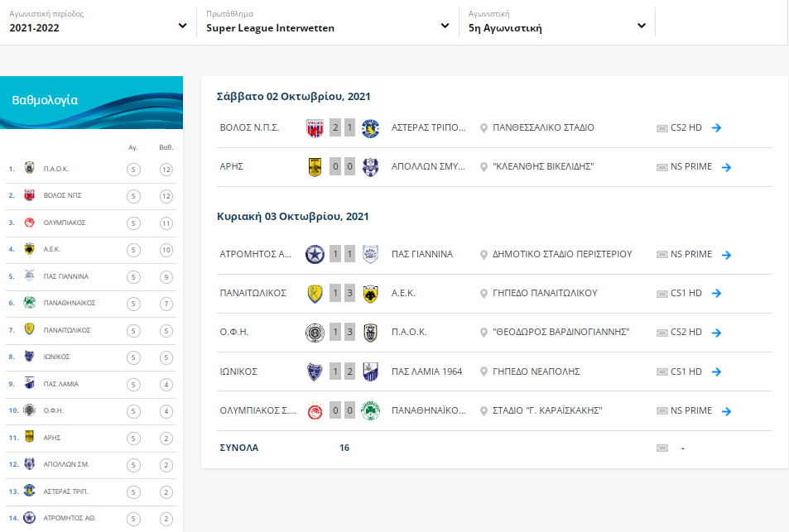The image size is (789, 532).
Task: Click the ΑΡΗΣ crest in fixtures
Action: coord(315,167)
